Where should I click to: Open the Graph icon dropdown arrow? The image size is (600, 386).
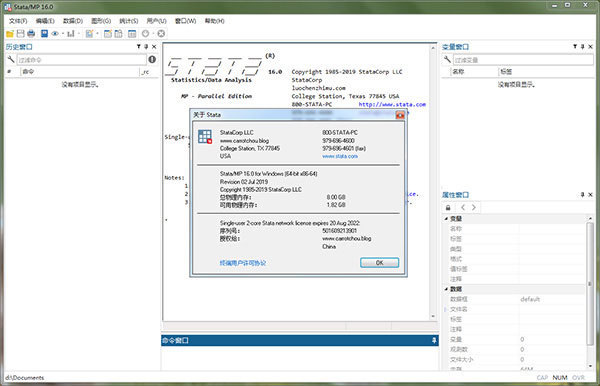tap(78, 34)
